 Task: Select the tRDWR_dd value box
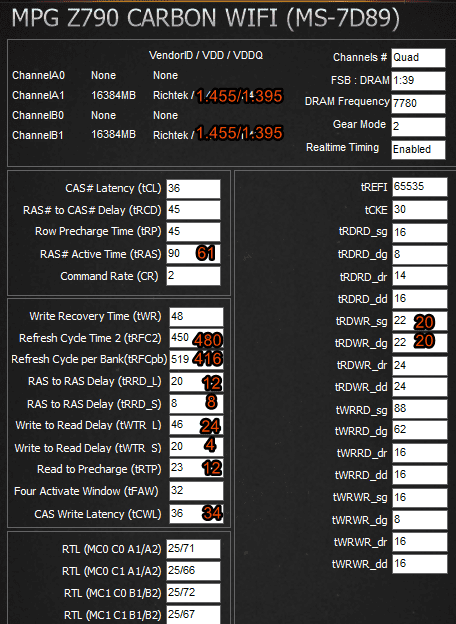tap(420, 387)
